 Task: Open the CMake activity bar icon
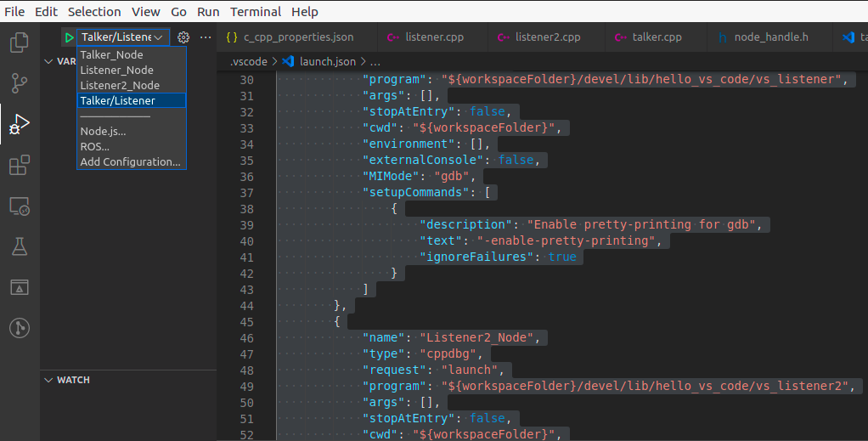tap(20, 287)
